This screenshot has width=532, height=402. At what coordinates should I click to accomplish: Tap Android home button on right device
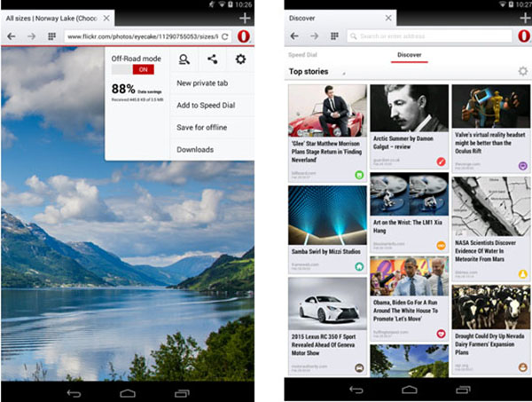point(410,390)
